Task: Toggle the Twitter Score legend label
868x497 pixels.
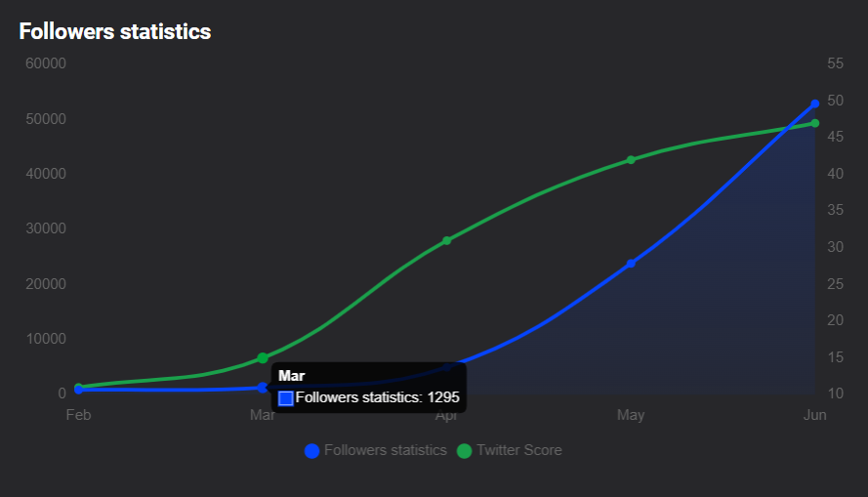Action: pyautogui.click(x=518, y=450)
